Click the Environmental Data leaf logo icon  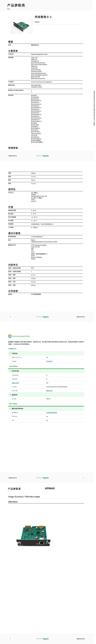(10, 336)
